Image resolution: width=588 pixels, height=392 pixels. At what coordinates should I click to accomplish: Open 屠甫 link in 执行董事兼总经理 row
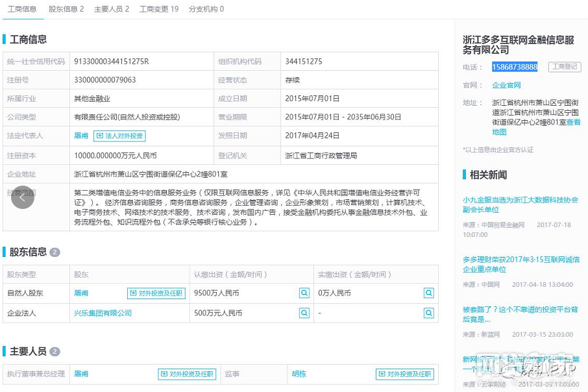[81, 374]
